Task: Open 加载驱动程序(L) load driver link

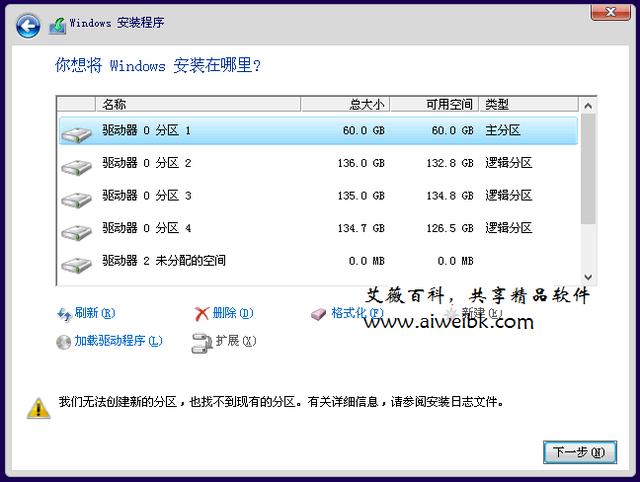Action: pyautogui.click(x=118, y=341)
